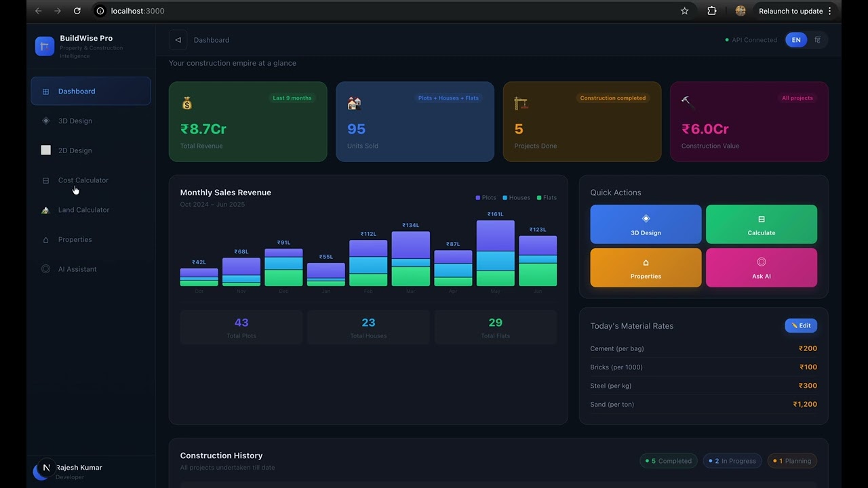Toggle the Flats legend in sales chart
The height and width of the screenshot is (488, 868).
pyautogui.click(x=547, y=198)
